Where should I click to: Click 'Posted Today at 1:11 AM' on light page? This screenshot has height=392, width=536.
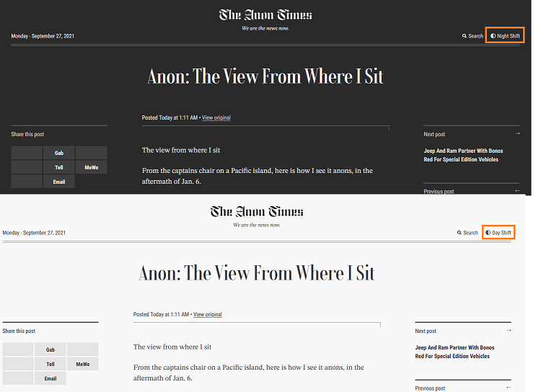(x=161, y=314)
